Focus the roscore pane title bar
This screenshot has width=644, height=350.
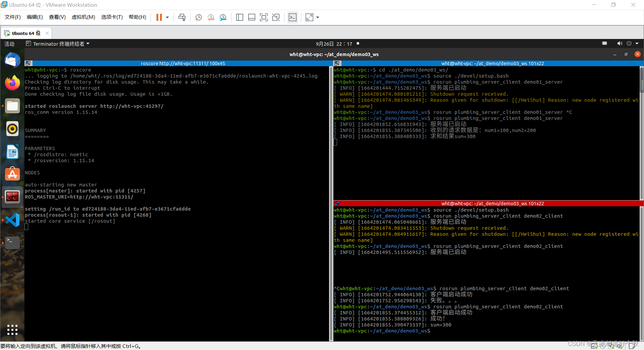[183, 63]
